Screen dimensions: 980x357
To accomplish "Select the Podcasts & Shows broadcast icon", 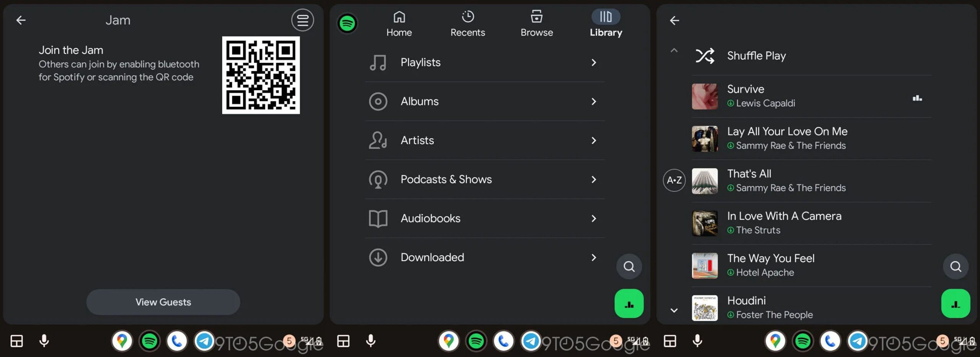I will [378, 179].
